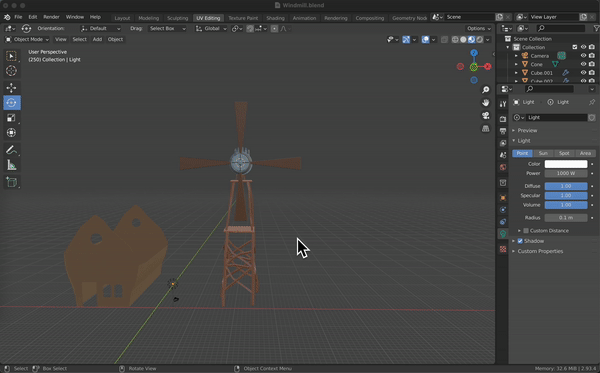
Task: Open the Object properties tab
Action: click(503, 198)
